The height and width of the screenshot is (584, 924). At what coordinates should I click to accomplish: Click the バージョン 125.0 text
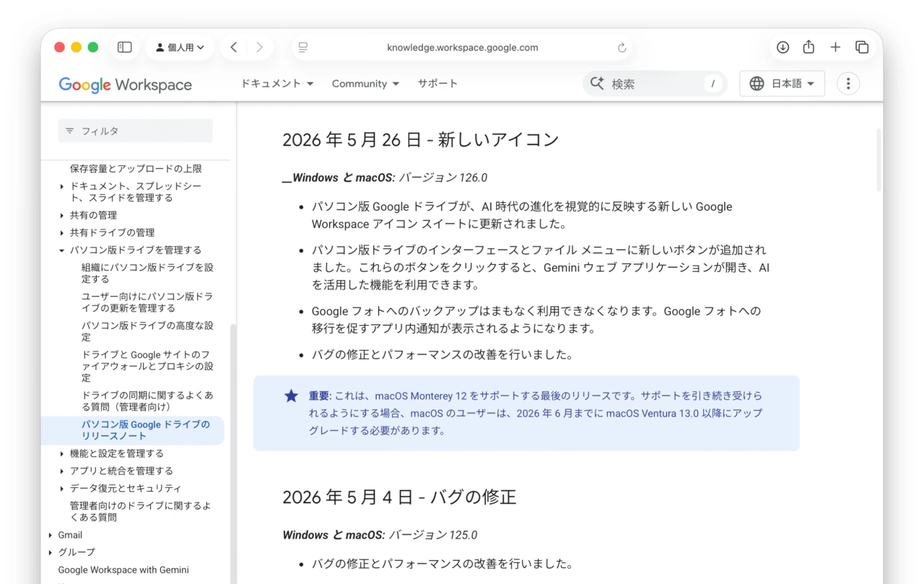(x=433, y=535)
